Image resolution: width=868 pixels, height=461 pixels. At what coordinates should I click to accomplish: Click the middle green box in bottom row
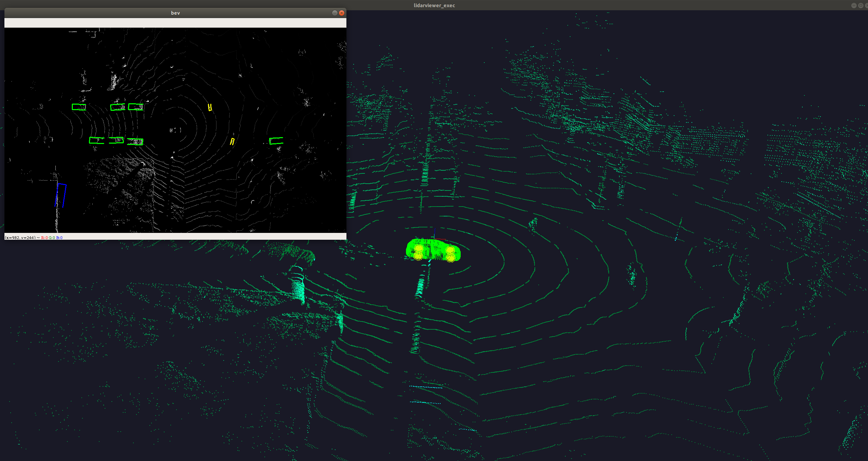click(x=116, y=140)
